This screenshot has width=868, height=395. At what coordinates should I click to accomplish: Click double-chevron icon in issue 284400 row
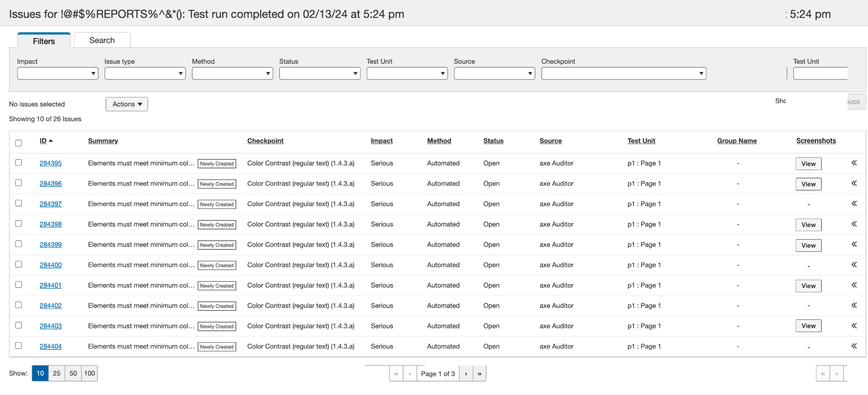click(854, 264)
